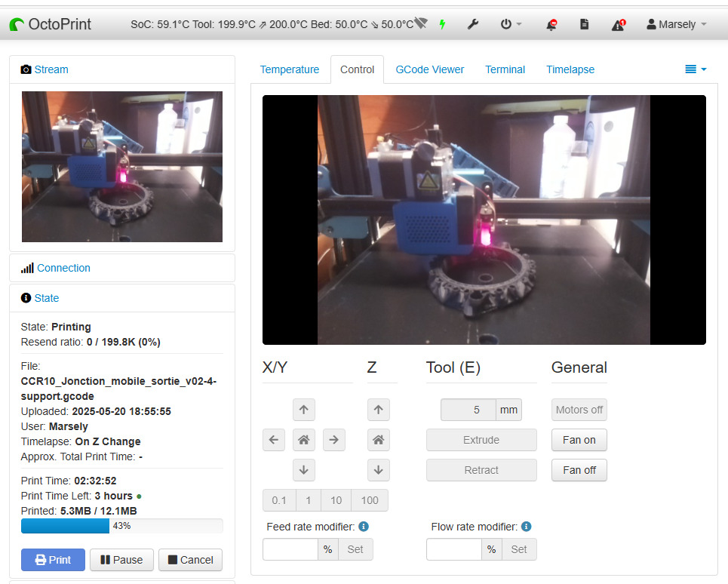This screenshot has height=584, width=728.
Task: Click the Feed rate modifier input field
Action: (290, 549)
